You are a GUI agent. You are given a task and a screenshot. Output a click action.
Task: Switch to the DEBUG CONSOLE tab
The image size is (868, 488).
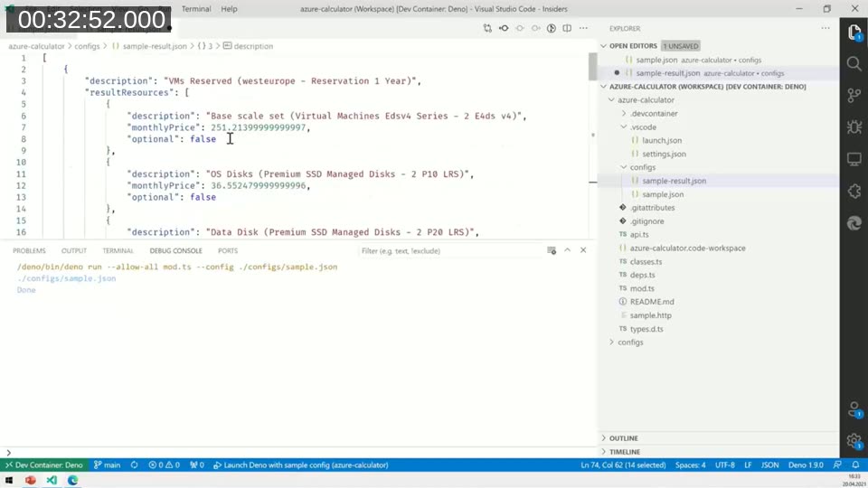tap(175, 250)
